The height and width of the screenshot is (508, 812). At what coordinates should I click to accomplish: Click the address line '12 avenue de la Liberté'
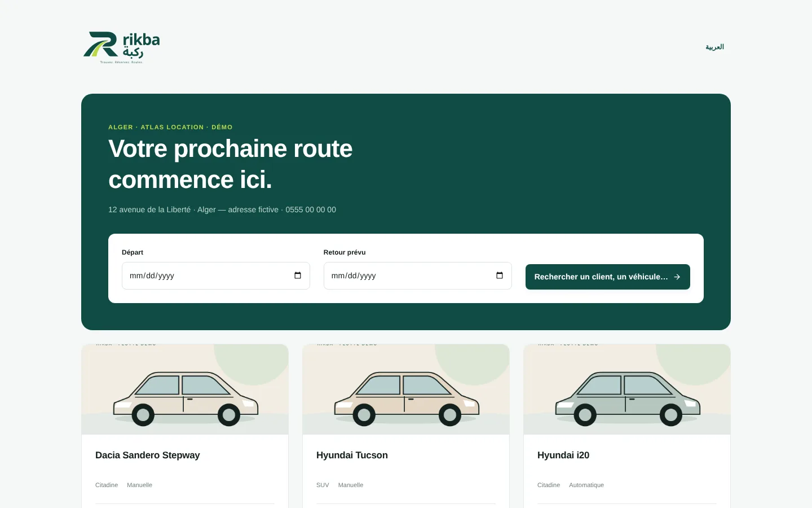149,209
